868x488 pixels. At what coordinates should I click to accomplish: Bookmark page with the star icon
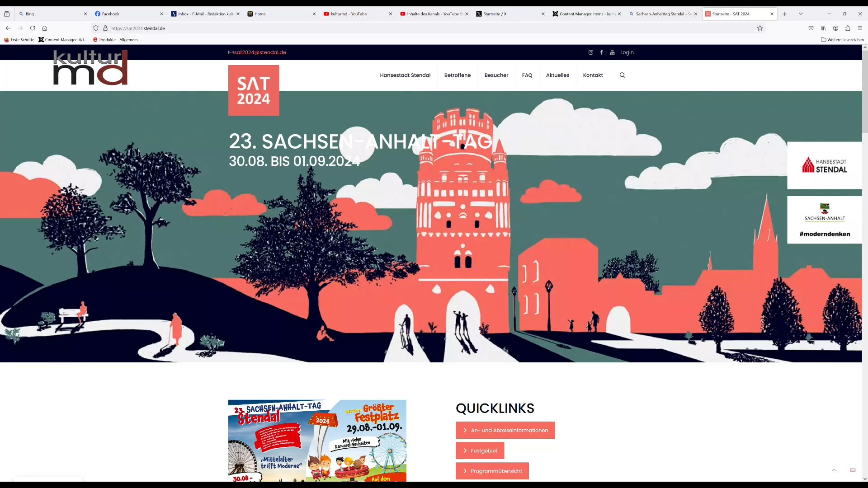[x=760, y=28]
